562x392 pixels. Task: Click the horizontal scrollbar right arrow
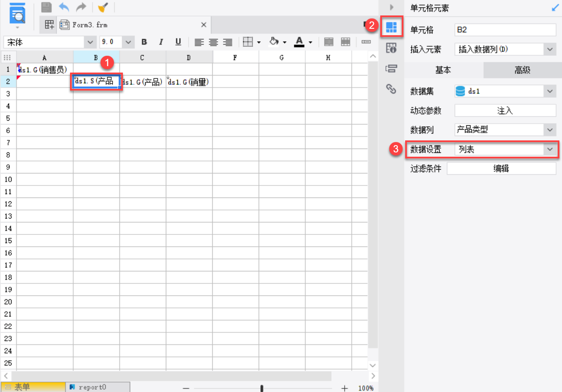pos(373,376)
